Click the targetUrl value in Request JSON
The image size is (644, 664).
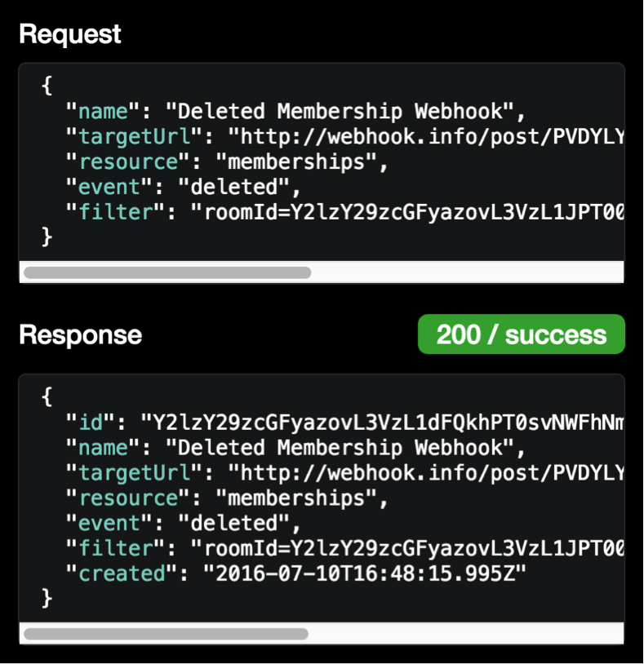coord(426,137)
